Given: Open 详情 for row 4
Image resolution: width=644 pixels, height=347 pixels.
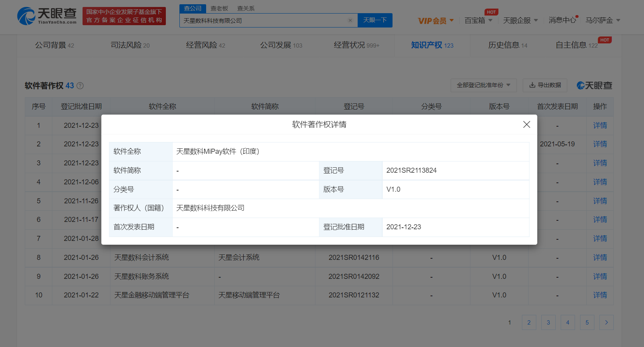Looking at the screenshot, I should [x=600, y=182].
